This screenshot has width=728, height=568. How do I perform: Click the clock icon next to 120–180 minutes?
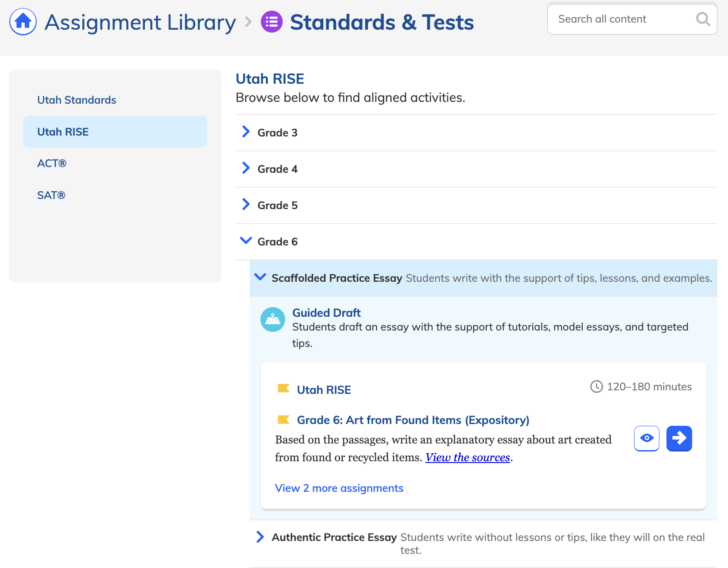coord(596,386)
